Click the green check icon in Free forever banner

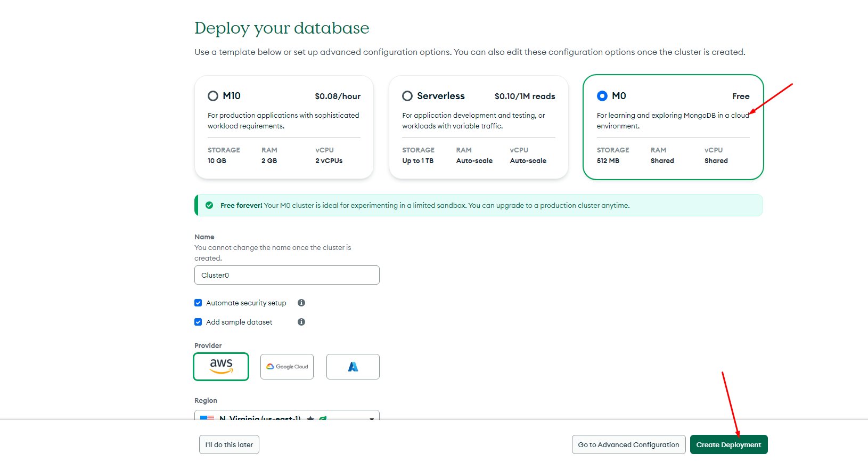point(209,205)
